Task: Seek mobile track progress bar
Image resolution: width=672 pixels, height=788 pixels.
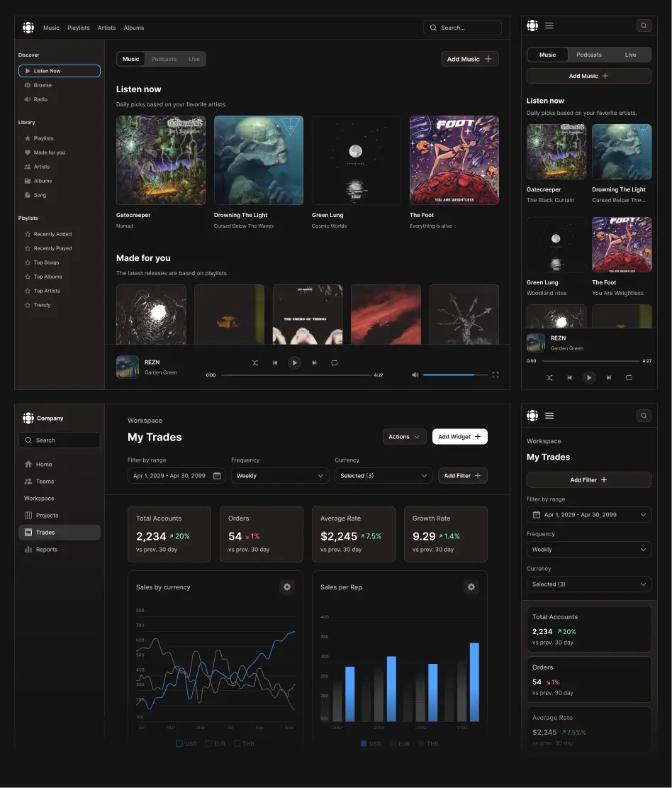Action: coord(590,361)
